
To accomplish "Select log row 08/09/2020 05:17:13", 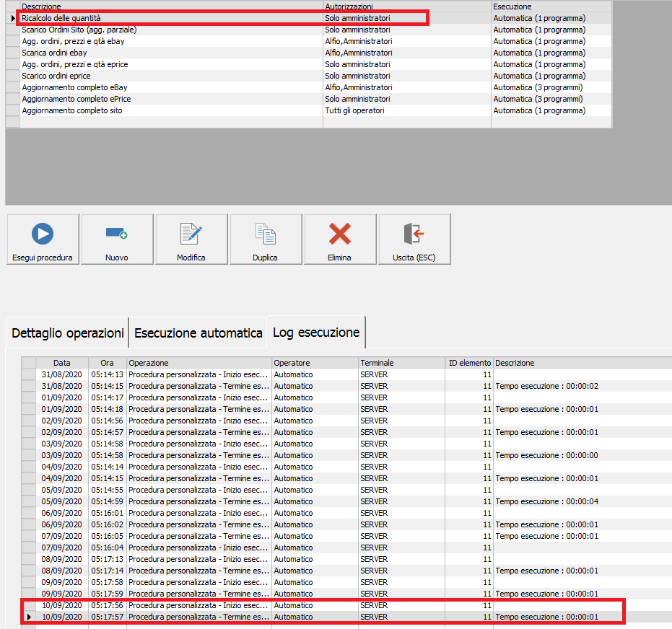I will pos(347,559).
